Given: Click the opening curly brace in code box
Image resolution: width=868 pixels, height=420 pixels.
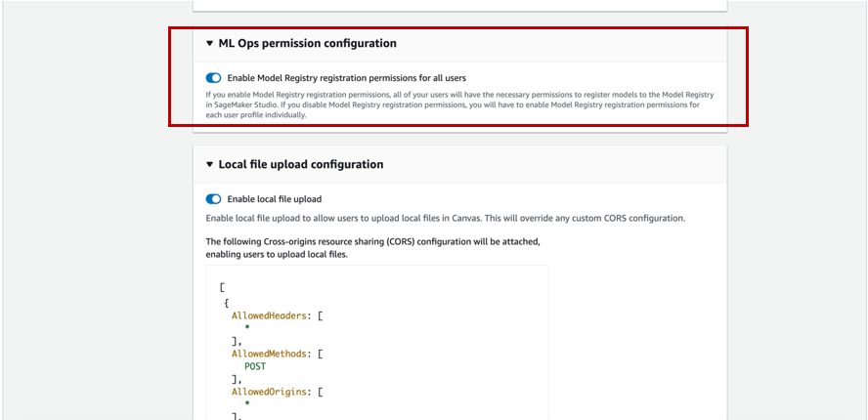Looking at the screenshot, I should [x=227, y=303].
